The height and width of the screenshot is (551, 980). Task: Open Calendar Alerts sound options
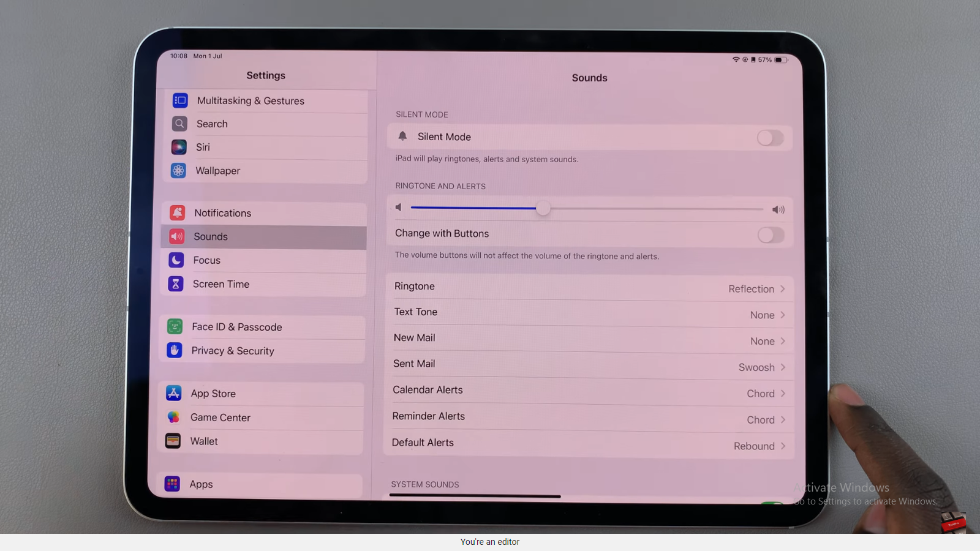[589, 391]
